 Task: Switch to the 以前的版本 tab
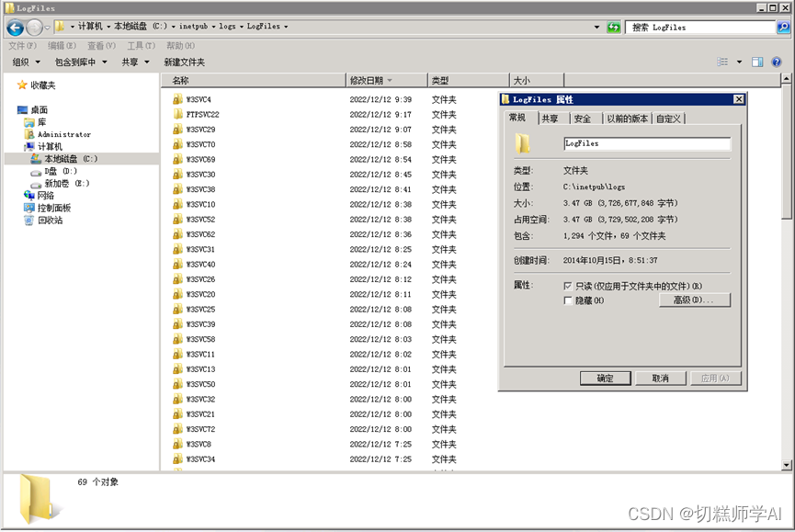[627, 119]
